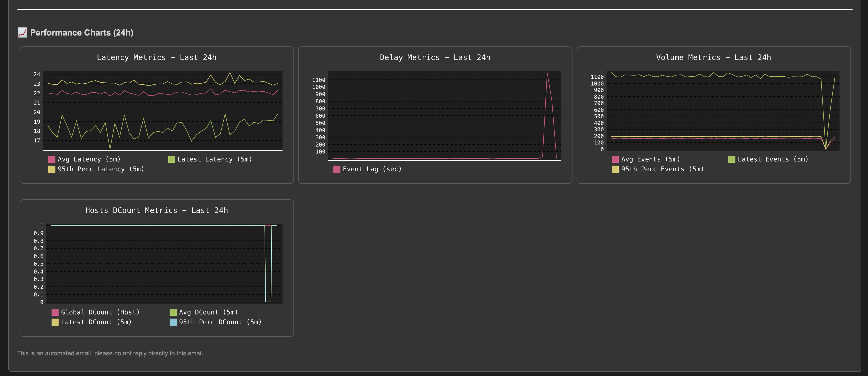Click the Hosts DCount Metrics chart title
The height and width of the screenshot is (376, 868).
tap(156, 210)
